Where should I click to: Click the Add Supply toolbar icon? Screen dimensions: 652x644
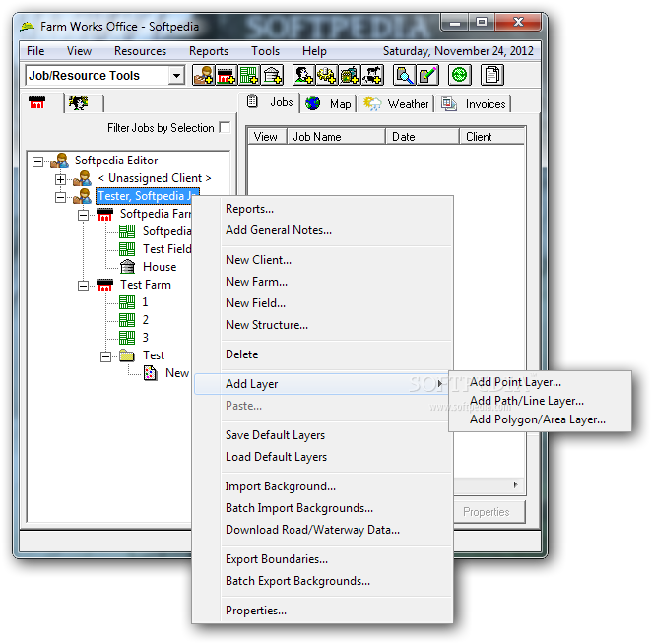tap(350, 75)
